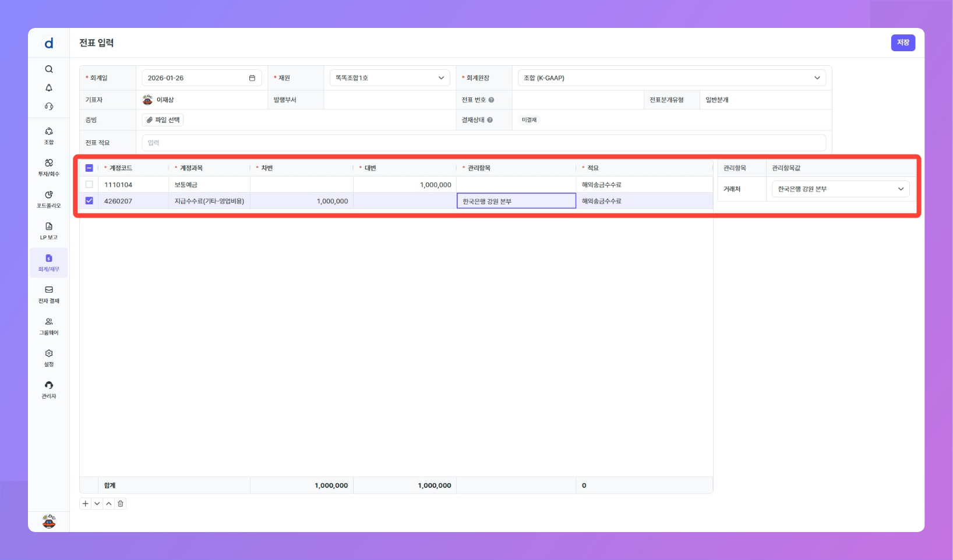Move the selected row up with the chevron

tap(109, 504)
